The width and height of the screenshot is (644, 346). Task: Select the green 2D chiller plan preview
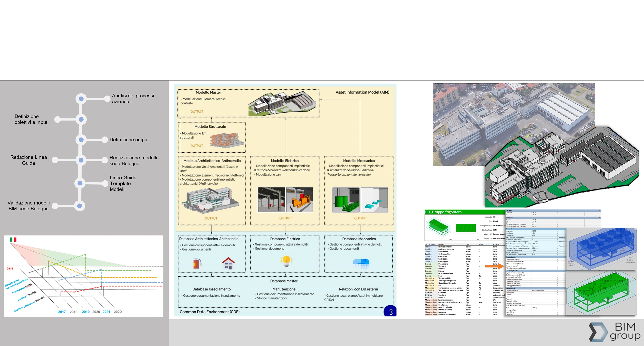(466, 228)
